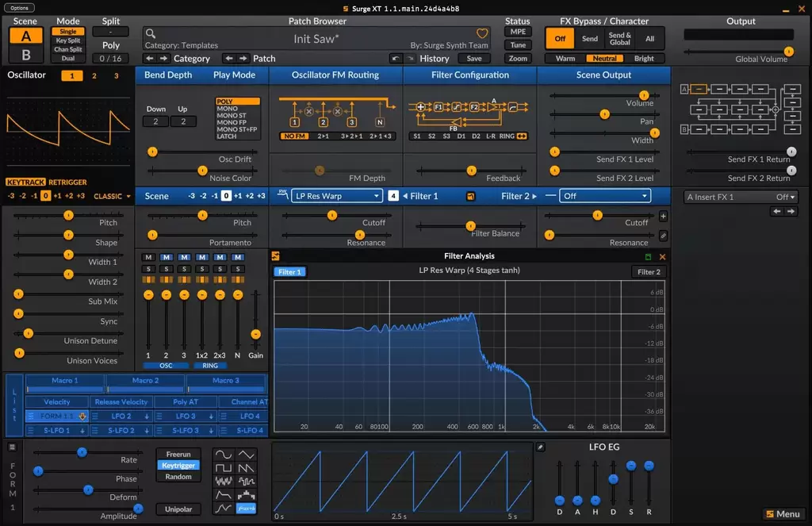Select the LFO 3 modulator
This screenshot has width=812, height=526.
coord(185,417)
